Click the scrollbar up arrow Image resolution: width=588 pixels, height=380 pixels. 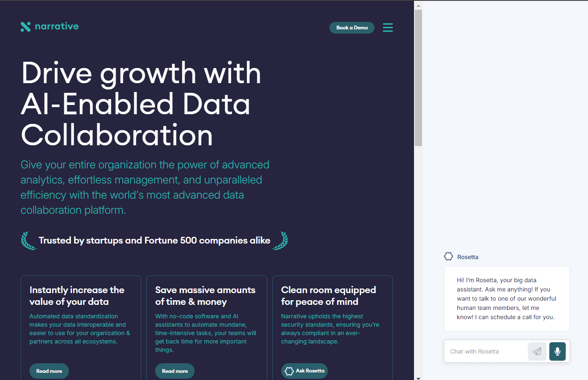(418, 5)
